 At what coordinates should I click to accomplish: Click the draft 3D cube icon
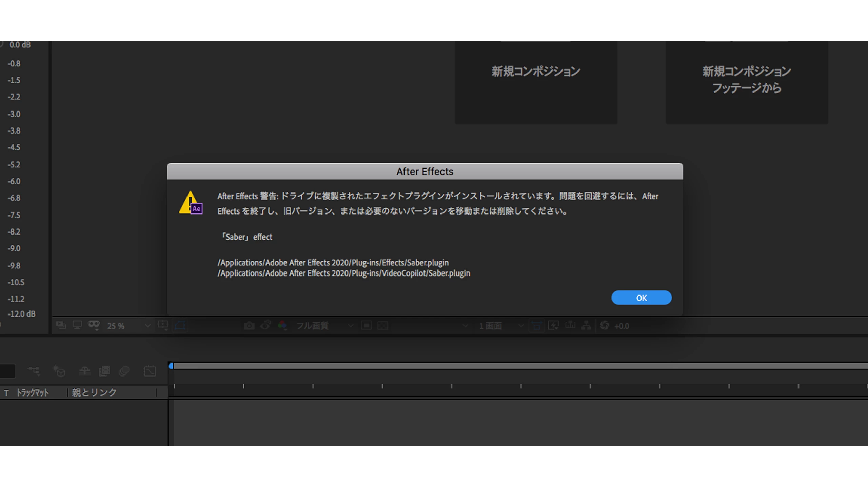59,371
